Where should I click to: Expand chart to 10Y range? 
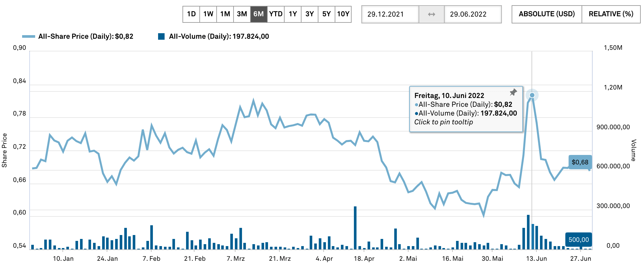(x=343, y=14)
